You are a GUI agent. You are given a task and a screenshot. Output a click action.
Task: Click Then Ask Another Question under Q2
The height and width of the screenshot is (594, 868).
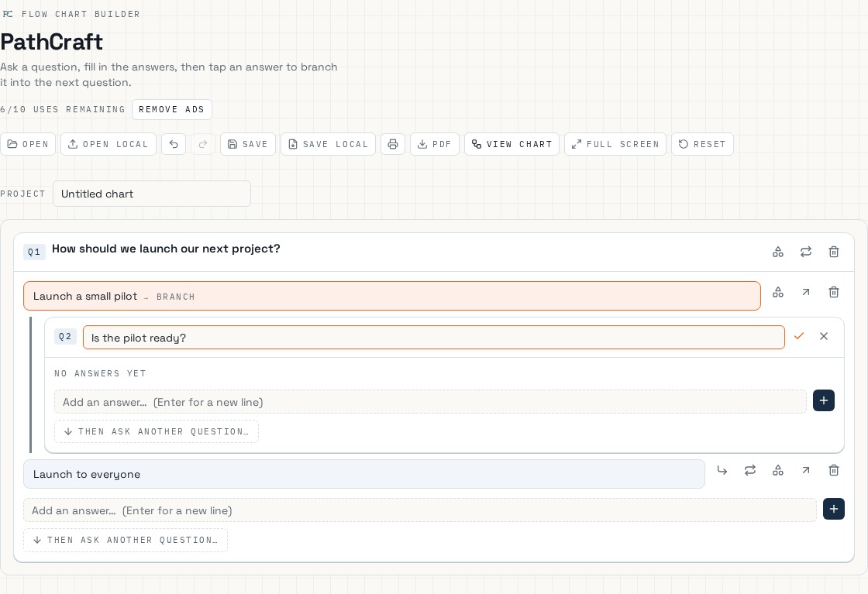click(x=157, y=431)
